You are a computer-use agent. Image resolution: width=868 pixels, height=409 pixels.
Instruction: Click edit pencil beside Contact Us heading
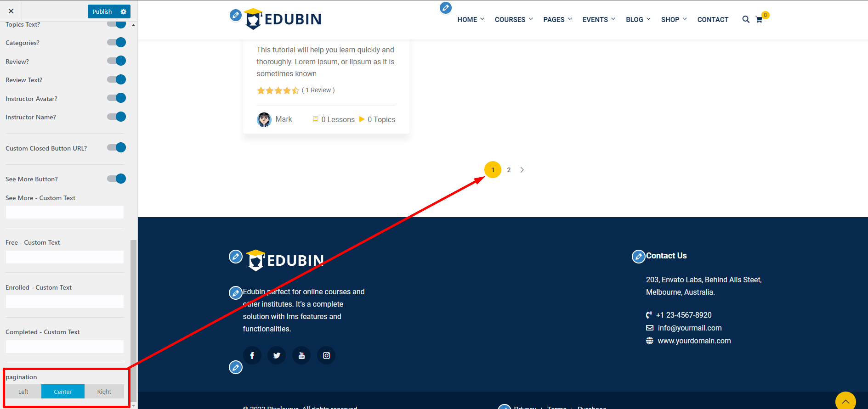click(638, 257)
